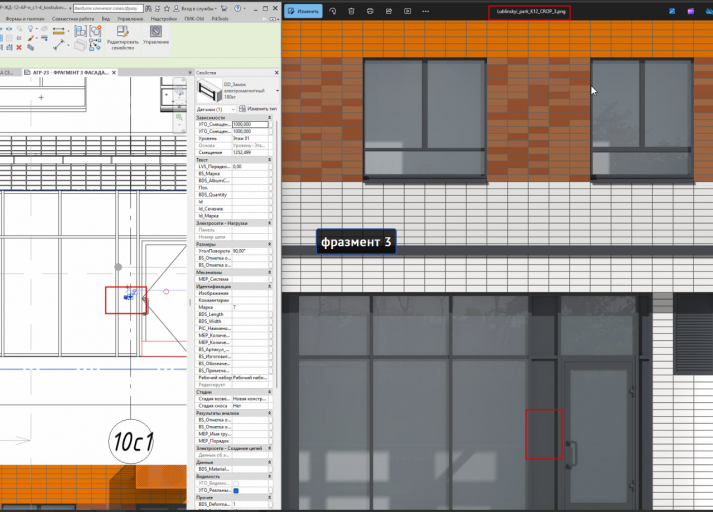Click the Стадия сноса value Нет
The width and height of the screenshot is (713, 512).
pos(250,406)
